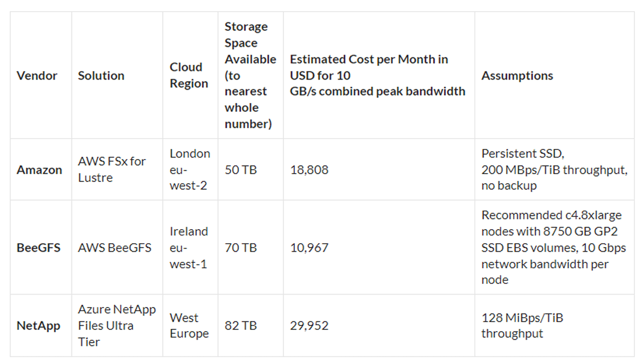Screen dimensions: 644x361
Task: Click the Azure NetApp Files Ultra Tier cell
Action: coord(117,326)
